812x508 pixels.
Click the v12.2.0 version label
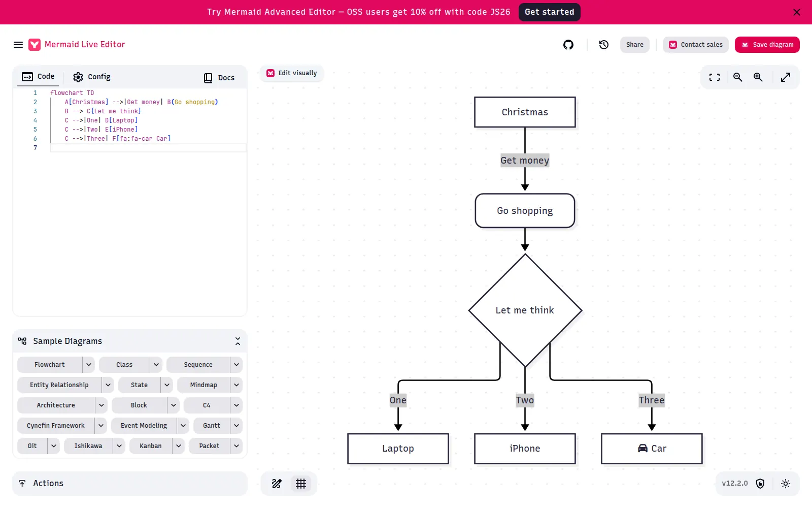[735, 484]
